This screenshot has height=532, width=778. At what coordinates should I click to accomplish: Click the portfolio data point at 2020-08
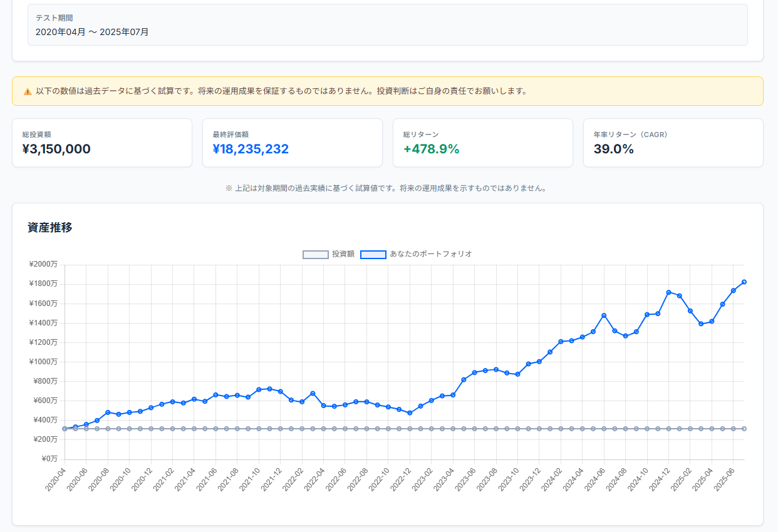coord(108,412)
